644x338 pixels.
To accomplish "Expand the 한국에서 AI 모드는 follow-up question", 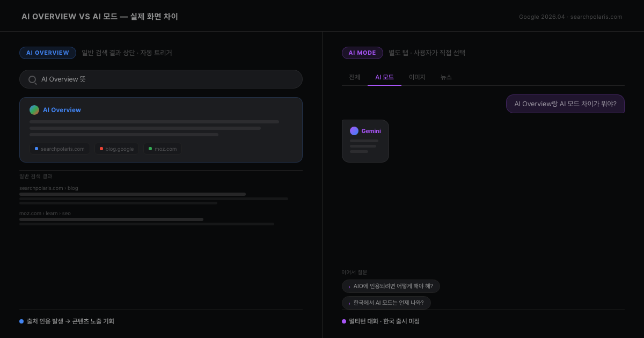I will 386,303.
